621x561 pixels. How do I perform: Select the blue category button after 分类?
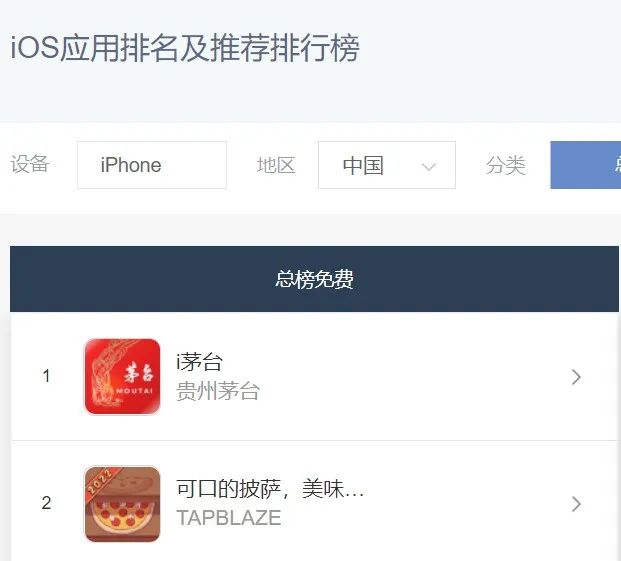coord(586,165)
